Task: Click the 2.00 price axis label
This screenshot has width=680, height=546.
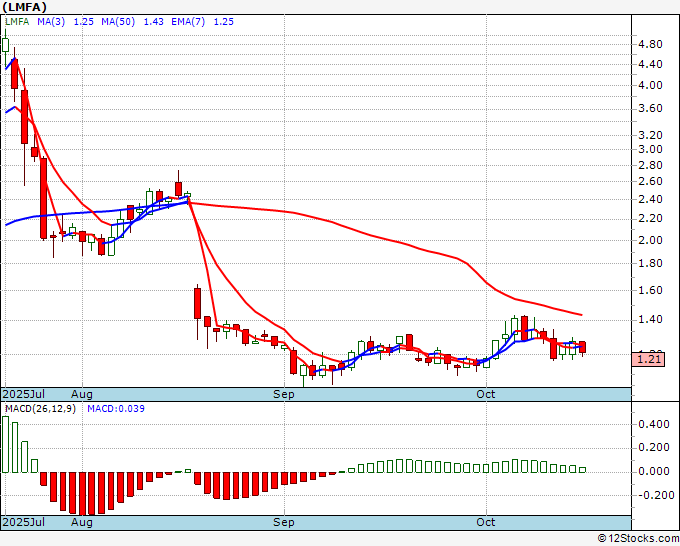Action: pos(650,240)
